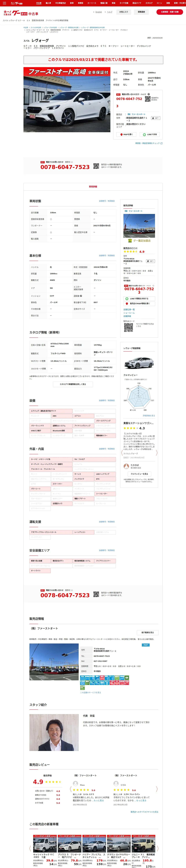Open the カーリース nav item
Viewport: 186px width, 868px height.
(92, 3)
